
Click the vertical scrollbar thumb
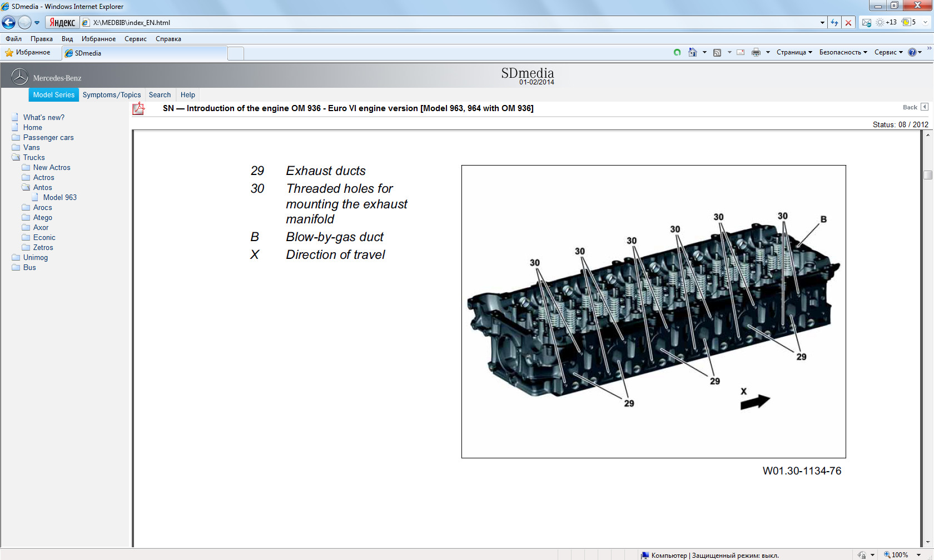coord(927,175)
